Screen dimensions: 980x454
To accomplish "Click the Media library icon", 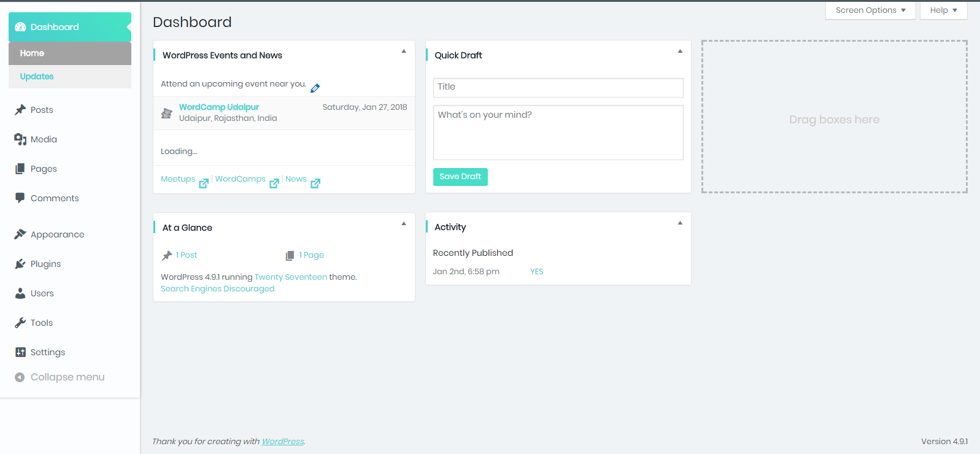I will tap(20, 139).
